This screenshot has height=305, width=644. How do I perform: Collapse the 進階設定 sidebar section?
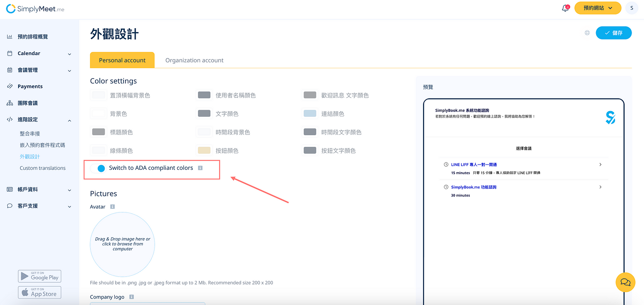click(70, 120)
